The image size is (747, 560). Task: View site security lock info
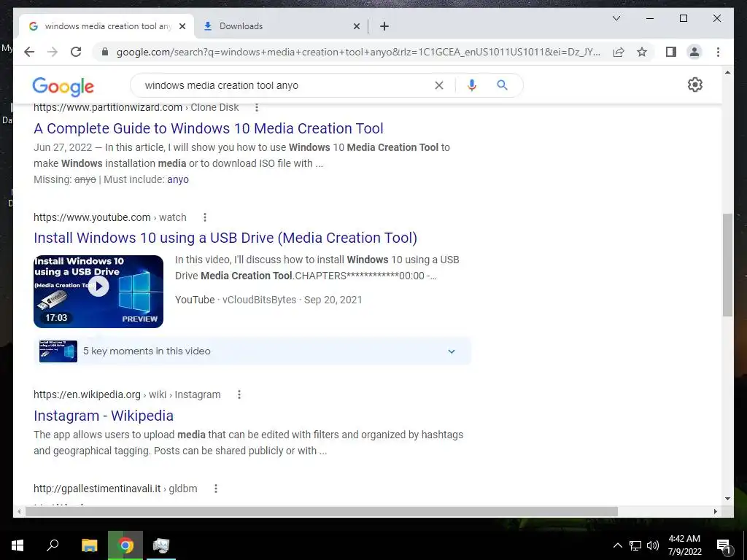click(x=105, y=52)
